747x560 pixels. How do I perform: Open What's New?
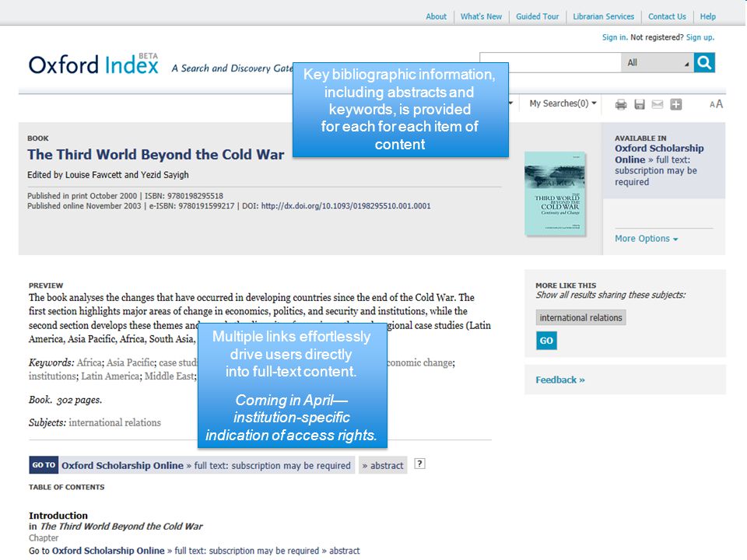[481, 16]
